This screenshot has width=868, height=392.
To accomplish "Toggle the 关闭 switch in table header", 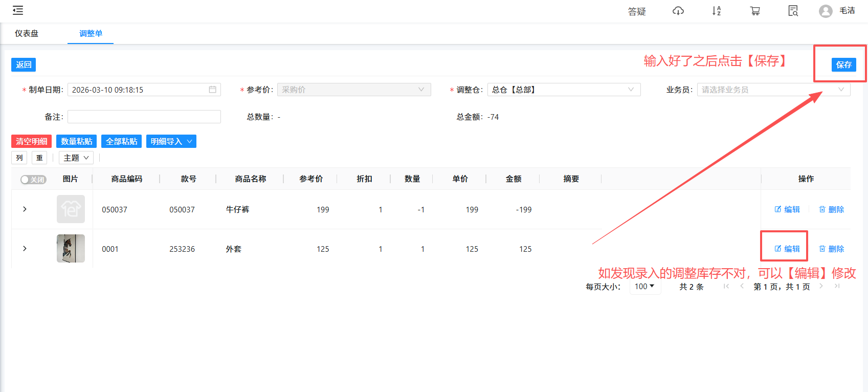I will point(33,180).
